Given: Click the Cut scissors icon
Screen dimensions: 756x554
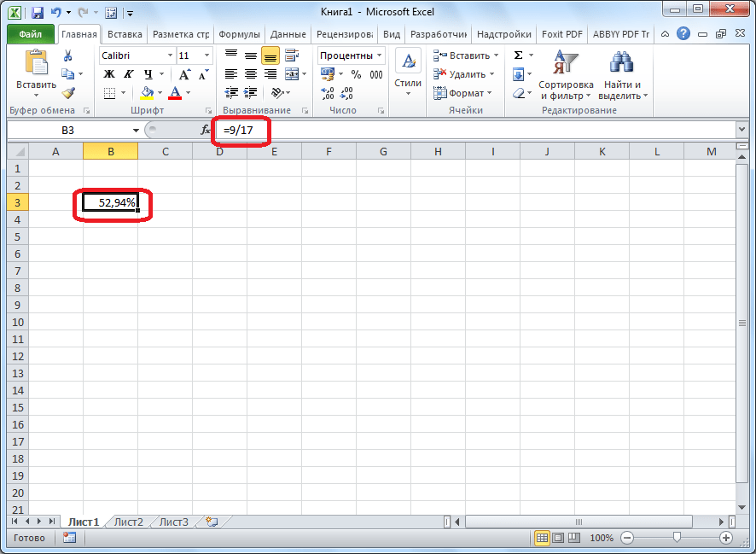Looking at the screenshot, I should tap(68, 55).
